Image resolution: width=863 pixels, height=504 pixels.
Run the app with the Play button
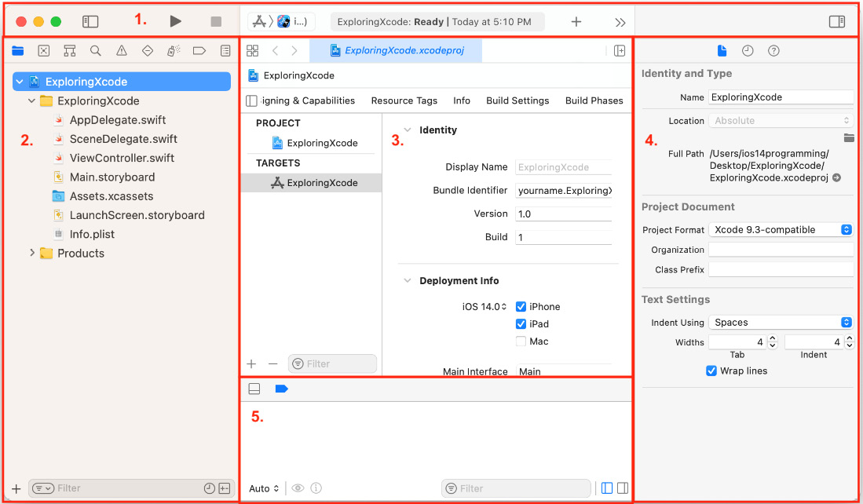pyautogui.click(x=176, y=21)
